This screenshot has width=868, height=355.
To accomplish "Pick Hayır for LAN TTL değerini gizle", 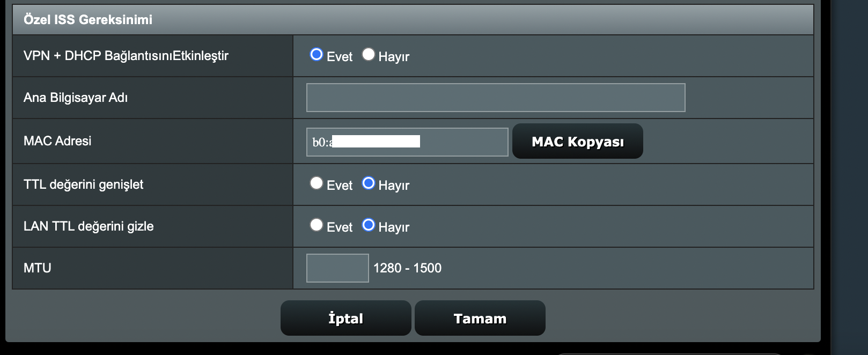I will coord(368,225).
